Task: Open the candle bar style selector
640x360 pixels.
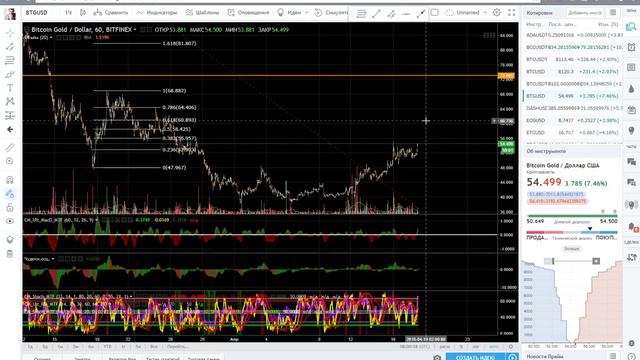Action: (x=83, y=13)
